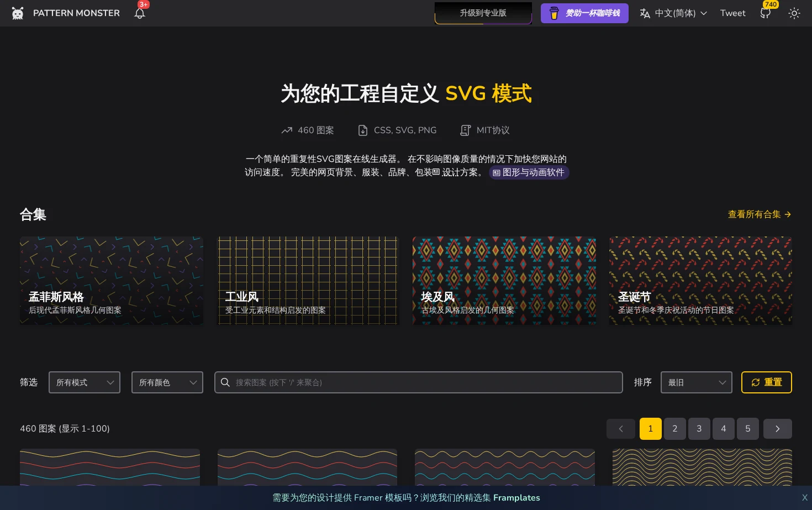Click the MIT协议 license icon
812x510 pixels.
466,130
